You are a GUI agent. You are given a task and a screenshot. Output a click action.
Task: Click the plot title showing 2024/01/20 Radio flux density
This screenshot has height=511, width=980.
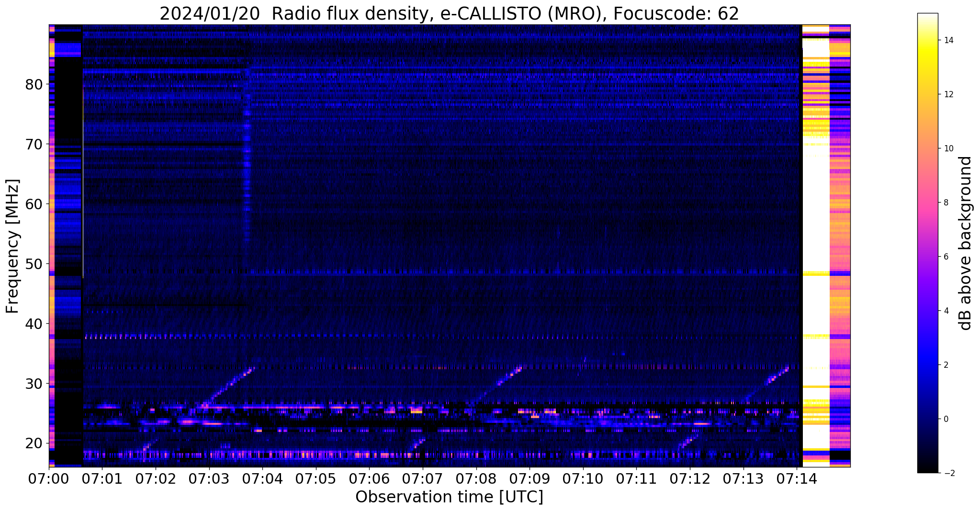(449, 13)
